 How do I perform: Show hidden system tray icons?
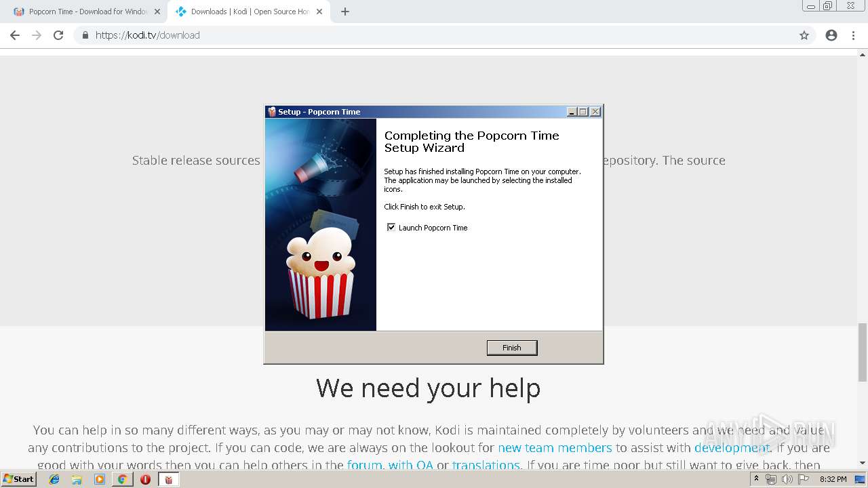coord(756,479)
